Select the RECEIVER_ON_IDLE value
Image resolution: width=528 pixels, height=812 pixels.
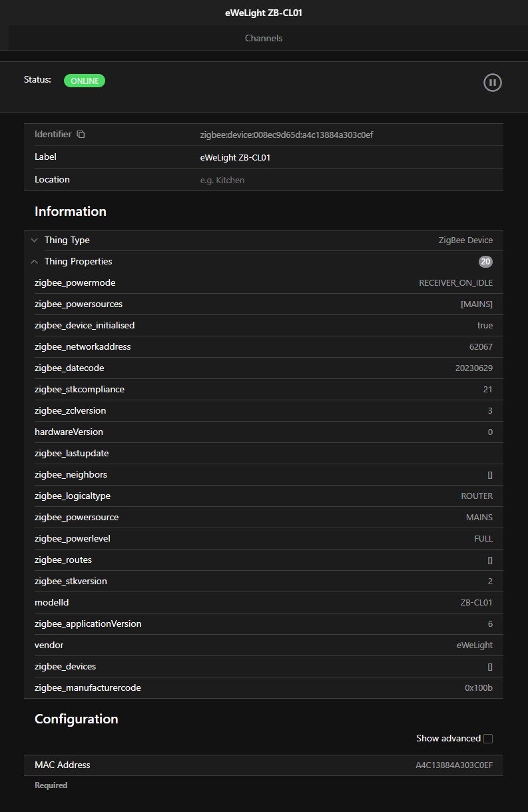coord(456,283)
